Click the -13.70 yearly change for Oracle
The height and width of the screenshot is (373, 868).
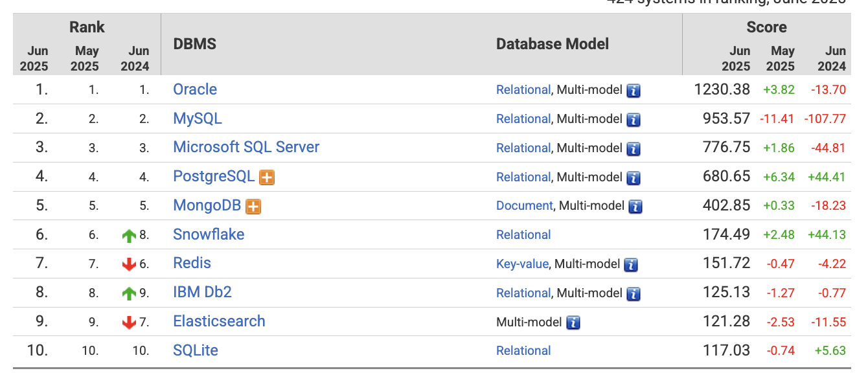tap(828, 90)
